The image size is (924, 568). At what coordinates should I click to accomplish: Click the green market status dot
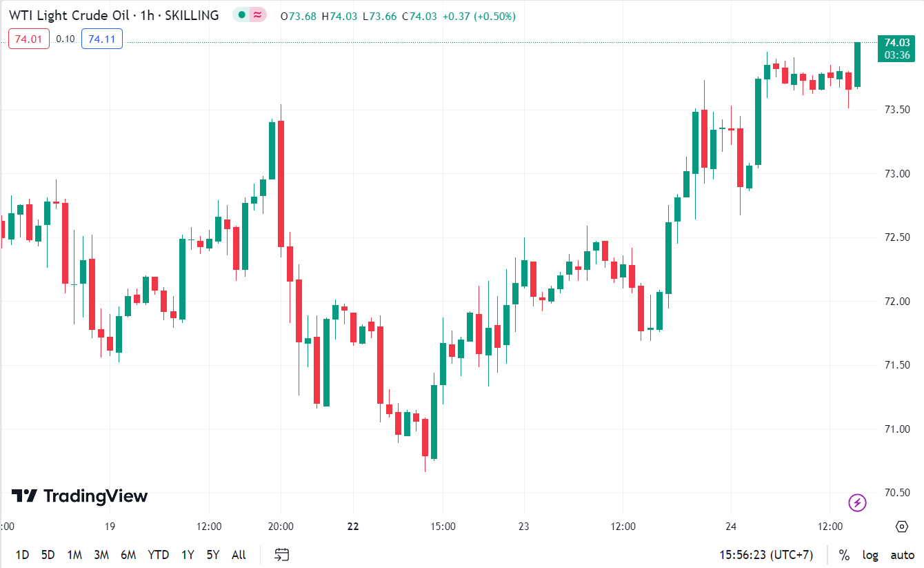tap(241, 15)
